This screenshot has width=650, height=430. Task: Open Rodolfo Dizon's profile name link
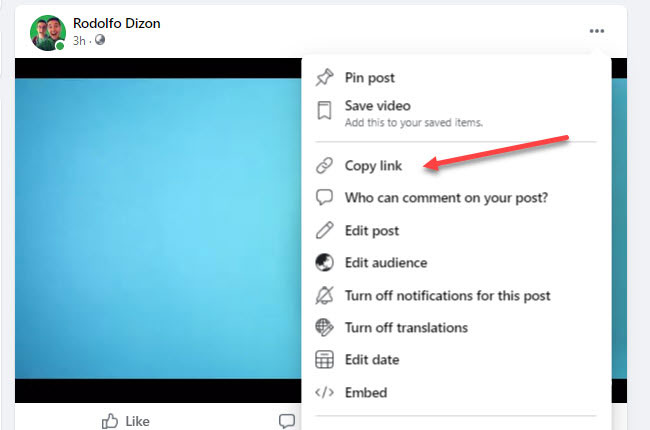(116, 23)
